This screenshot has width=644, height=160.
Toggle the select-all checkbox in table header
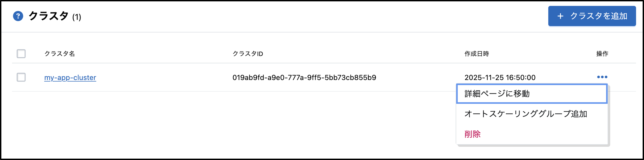[x=21, y=54]
